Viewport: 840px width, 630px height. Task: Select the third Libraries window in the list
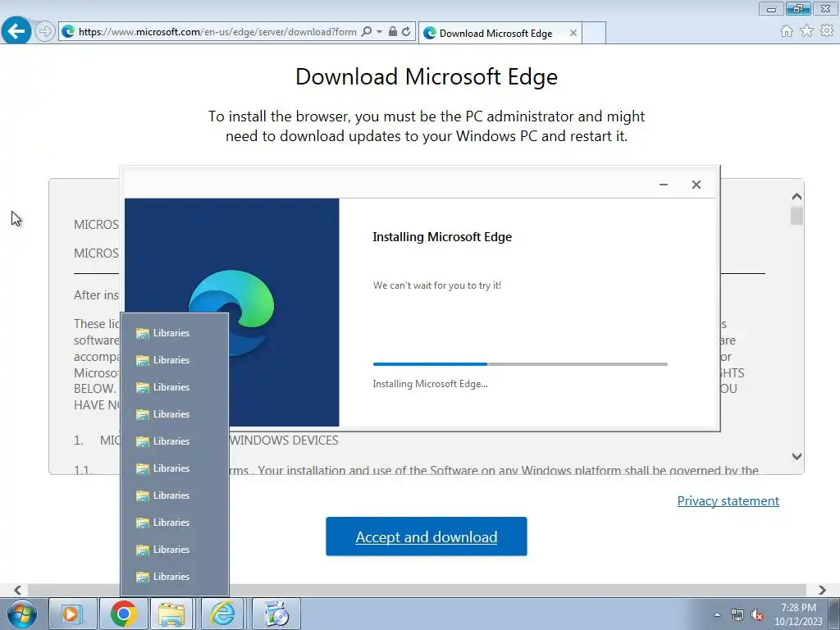click(x=175, y=387)
